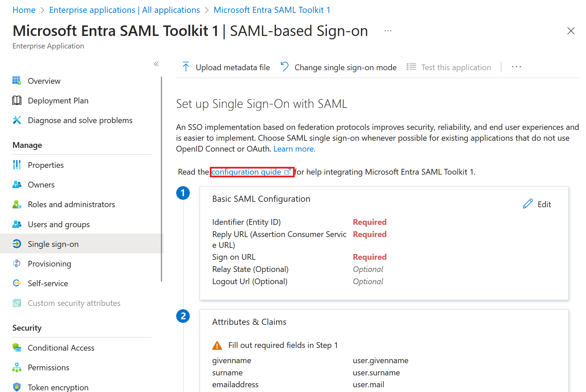This screenshot has width=586, height=392.
Task: Click the Token encryption lock icon
Action: coord(17,387)
